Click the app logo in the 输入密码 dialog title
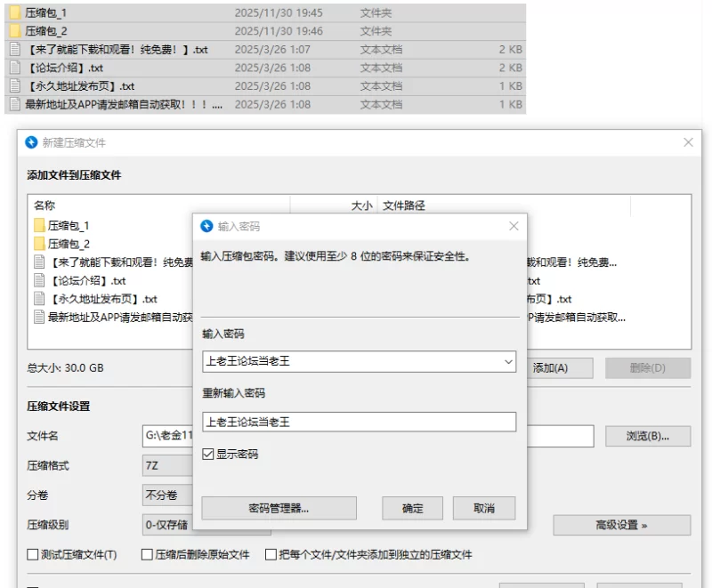 pyautogui.click(x=206, y=226)
